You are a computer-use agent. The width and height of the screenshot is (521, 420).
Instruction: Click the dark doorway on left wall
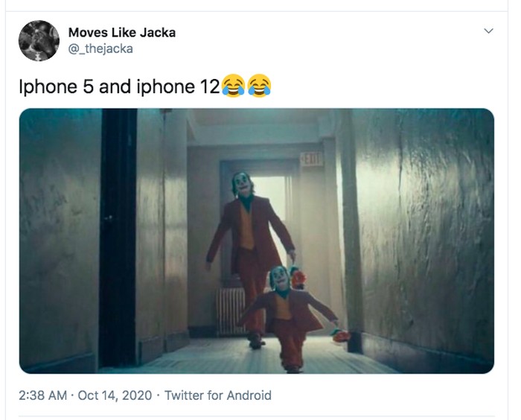click(118, 238)
